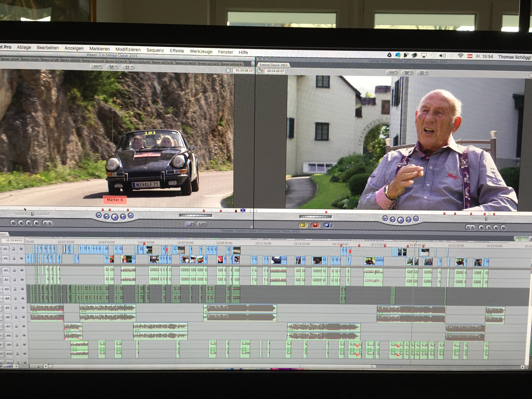Add marker button in Canvas
The width and height of the screenshot is (532, 399).
click(481, 227)
